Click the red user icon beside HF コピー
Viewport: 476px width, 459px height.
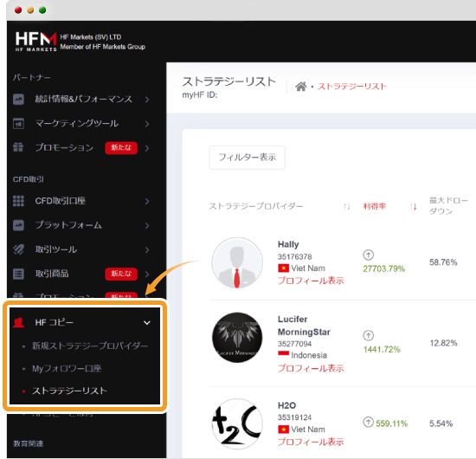[19, 323]
